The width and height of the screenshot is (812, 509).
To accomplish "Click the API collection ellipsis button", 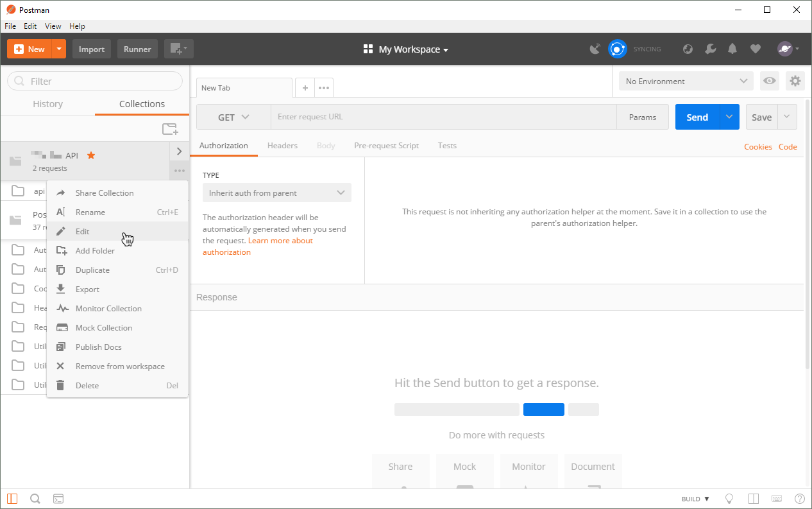I will (x=179, y=171).
